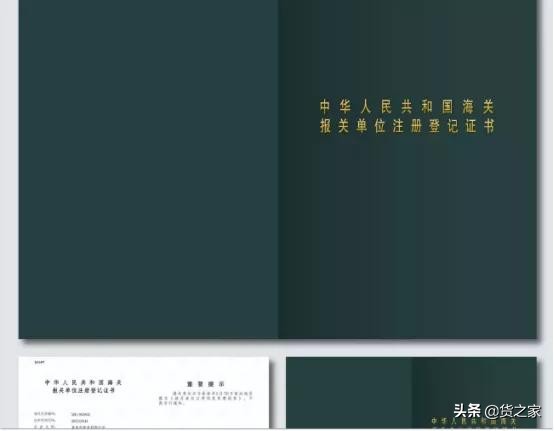Click the blank back cover of the large certificate
This screenshot has height=431, width=554.
(x=149, y=169)
